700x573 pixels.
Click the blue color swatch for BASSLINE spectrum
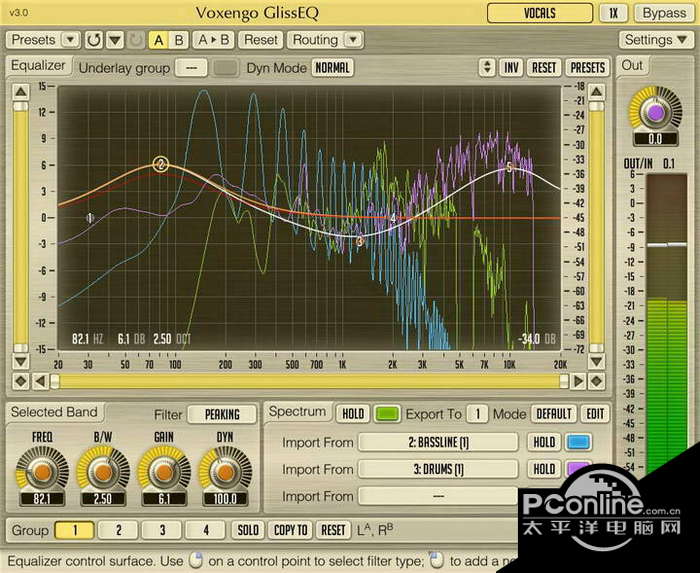pyautogui.click(x=579, y=442)
